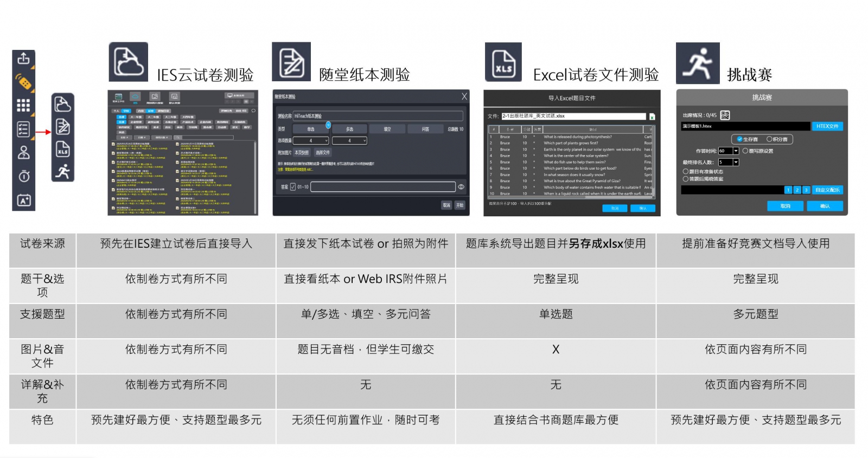Image resolution: width=868 pixels, height=458 pixels.
Task: Toggle the eye icon next to the answer field
Action: click(461, 187)
